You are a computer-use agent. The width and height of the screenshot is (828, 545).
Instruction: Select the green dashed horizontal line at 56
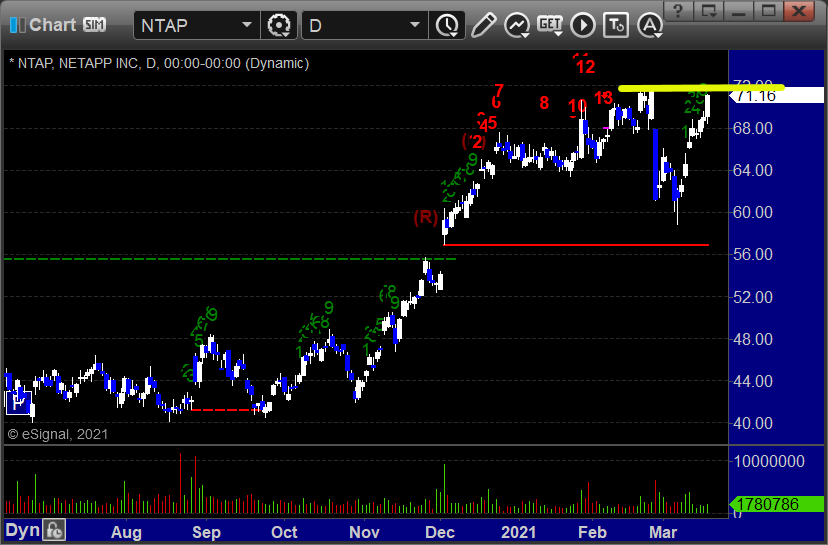[230, 259]
